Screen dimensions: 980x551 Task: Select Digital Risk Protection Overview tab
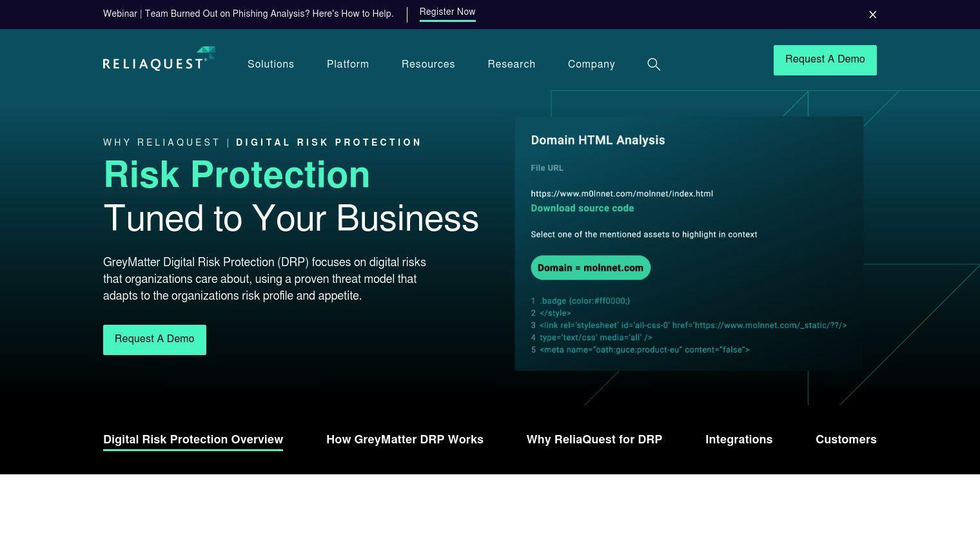tap(193, 440)
